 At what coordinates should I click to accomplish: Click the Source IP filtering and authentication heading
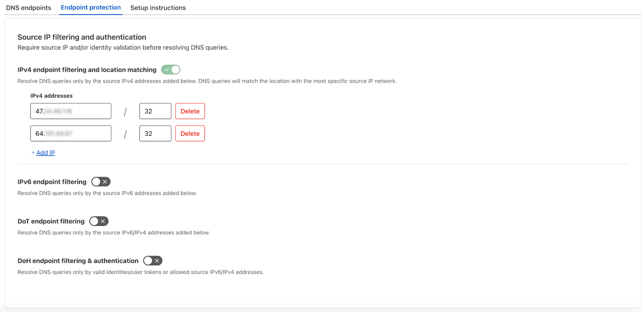click(x=82, y=37)
